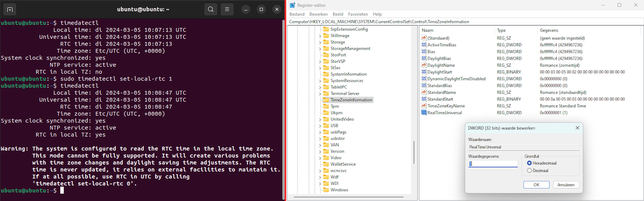Expand the StillImage tree node

[x=320, y=36]
